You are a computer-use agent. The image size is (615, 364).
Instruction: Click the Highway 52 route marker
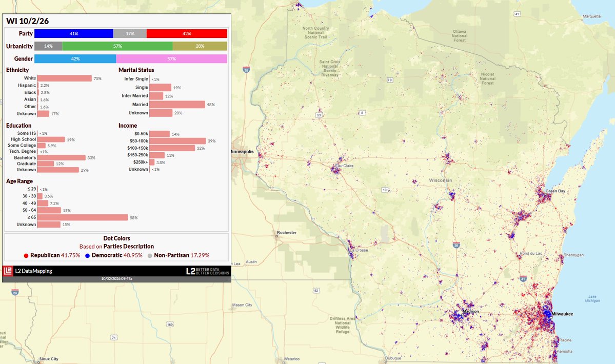click(316, 291)
